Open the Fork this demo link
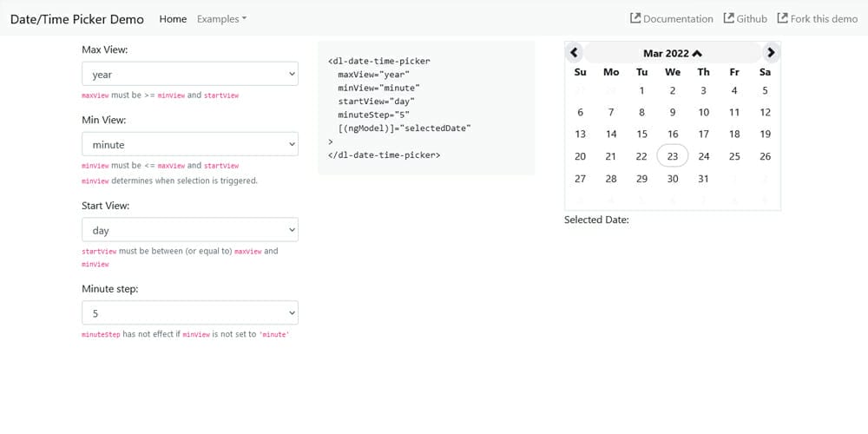The width and height of the screenshot is (868, 434). tap(817, 19)
